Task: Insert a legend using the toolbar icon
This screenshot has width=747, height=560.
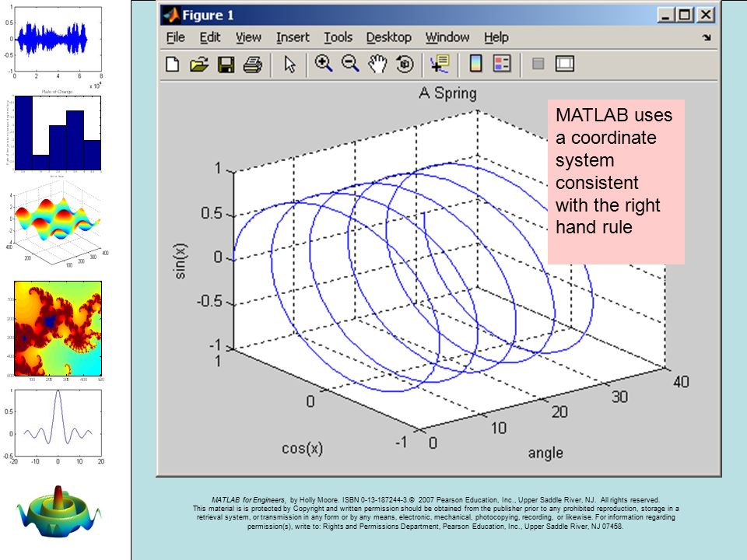Action: click(502, 63)
